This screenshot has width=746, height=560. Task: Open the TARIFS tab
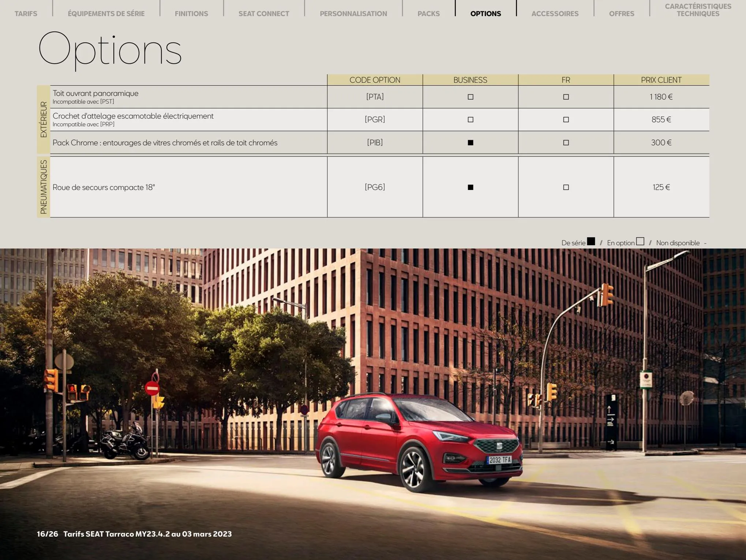click(26, 14)
